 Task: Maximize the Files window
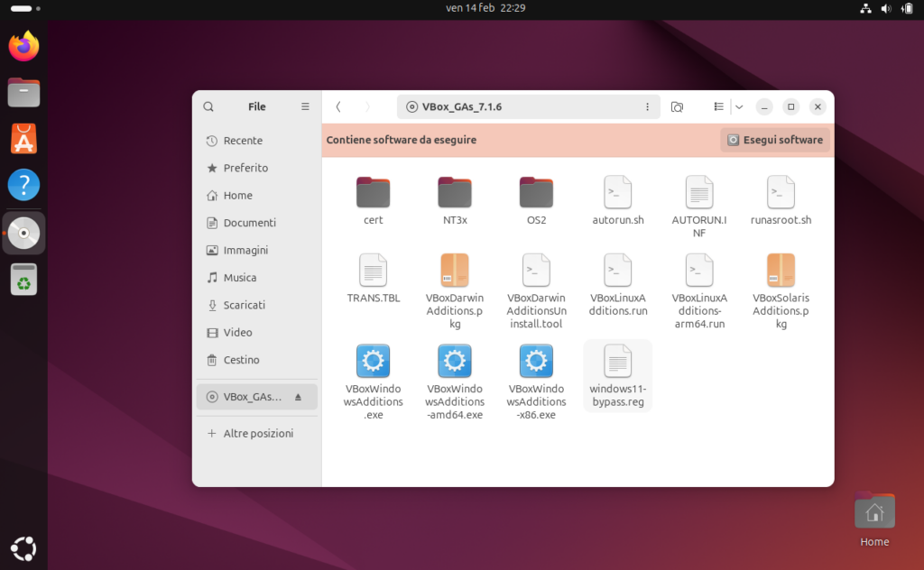click(x=790, y=106)
